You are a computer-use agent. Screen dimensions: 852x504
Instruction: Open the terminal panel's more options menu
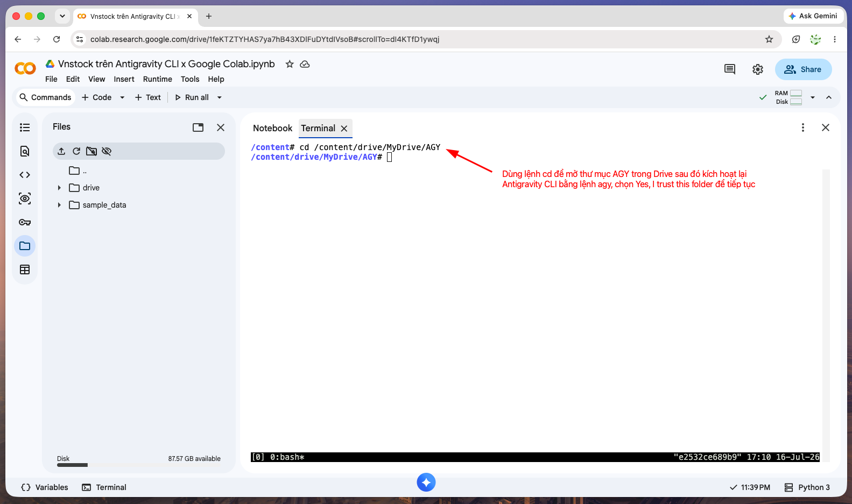(803, 127)
